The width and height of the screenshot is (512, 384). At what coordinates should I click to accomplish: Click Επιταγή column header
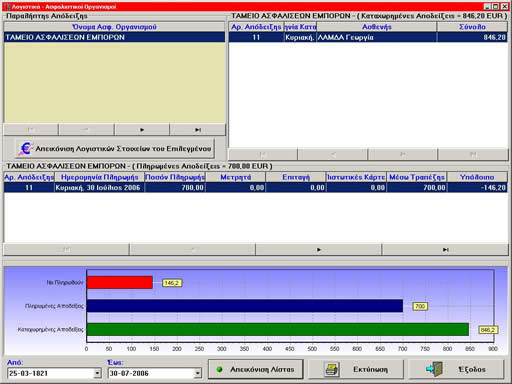[296, 177]
